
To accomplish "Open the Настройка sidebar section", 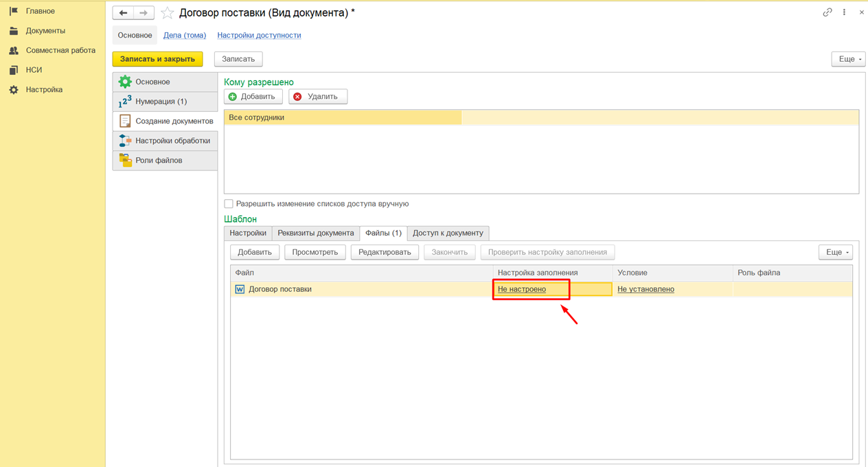I will point(44,89).
